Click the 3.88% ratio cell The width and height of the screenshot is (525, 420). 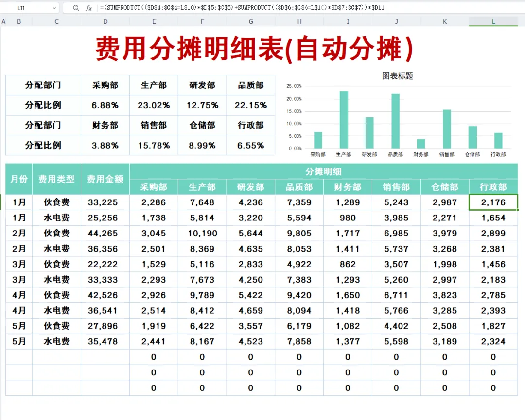click(105, 146)
